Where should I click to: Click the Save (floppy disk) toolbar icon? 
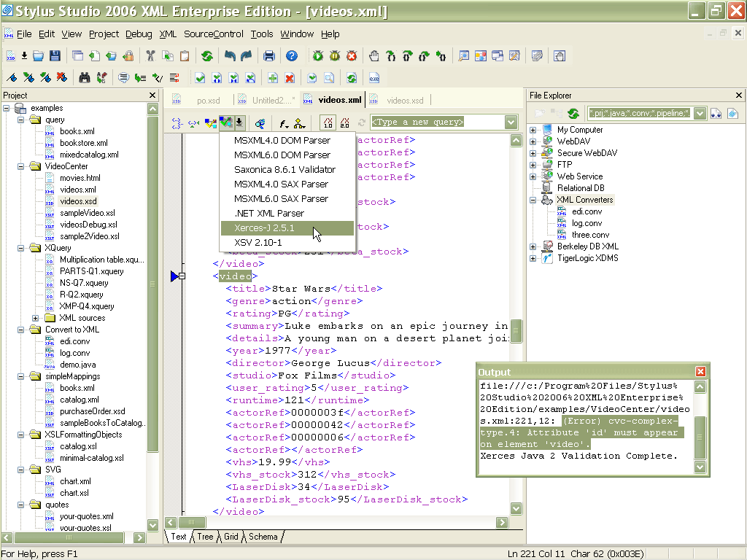55,55
